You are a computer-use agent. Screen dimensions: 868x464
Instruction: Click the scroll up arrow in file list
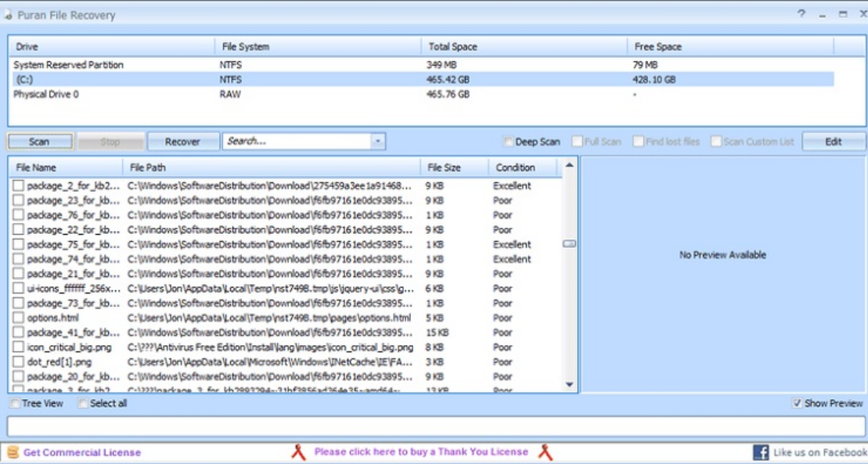click(570, 165)
